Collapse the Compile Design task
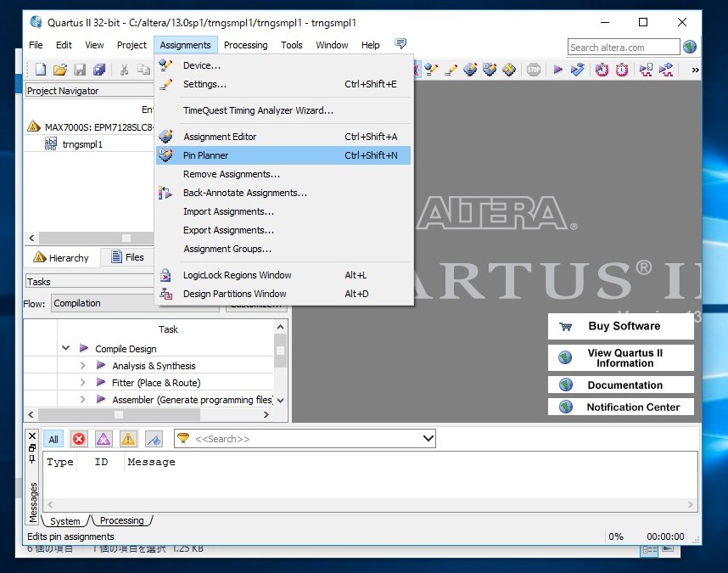 66,348
